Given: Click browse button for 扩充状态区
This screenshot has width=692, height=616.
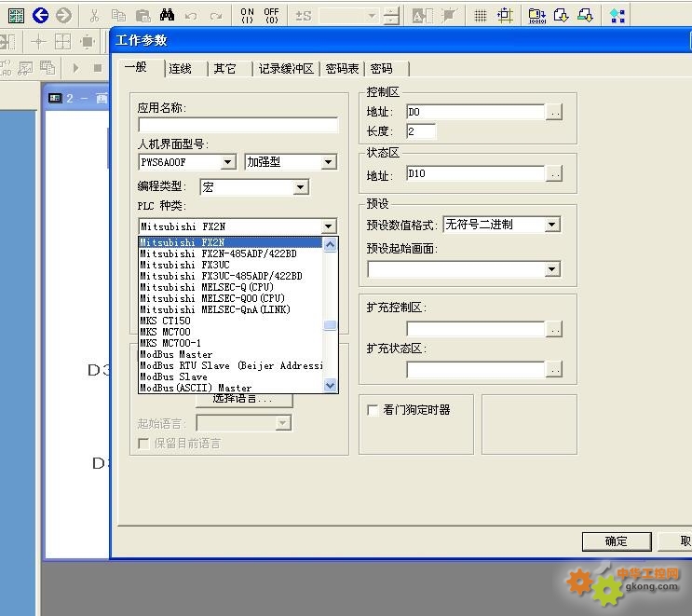Looking at the screenshot, I should point(554,369).
